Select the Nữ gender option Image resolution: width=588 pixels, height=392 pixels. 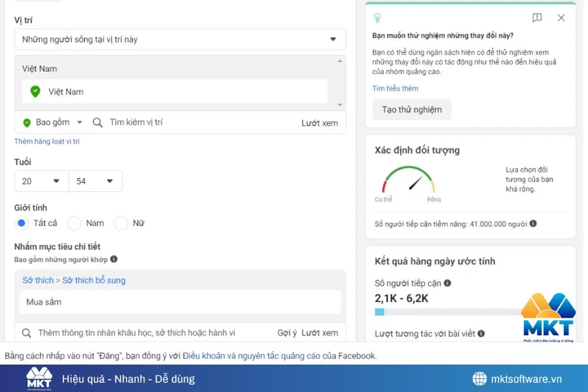coord(120,223)
